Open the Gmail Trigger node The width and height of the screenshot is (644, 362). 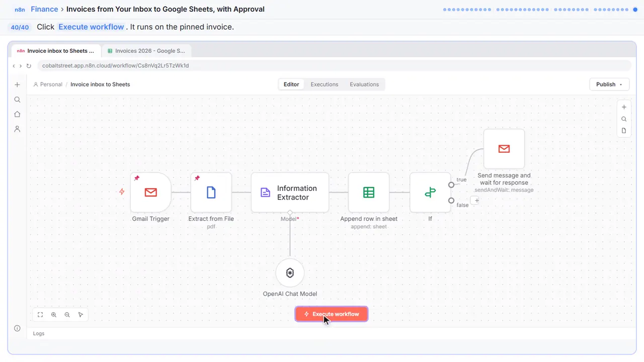(x=151, y=192)
